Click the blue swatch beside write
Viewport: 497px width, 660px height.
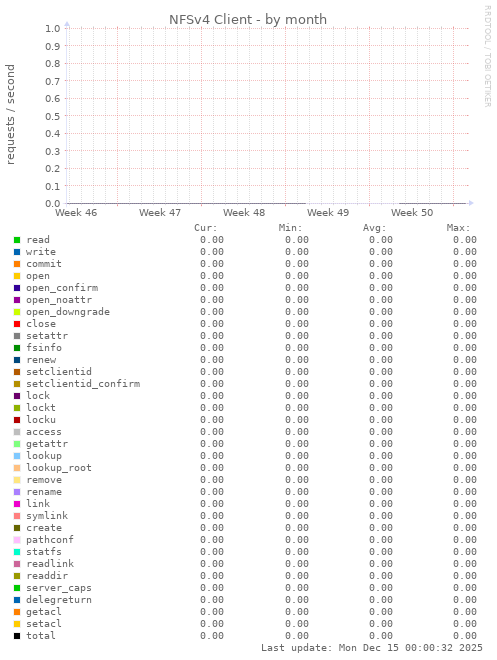point(17,252)
